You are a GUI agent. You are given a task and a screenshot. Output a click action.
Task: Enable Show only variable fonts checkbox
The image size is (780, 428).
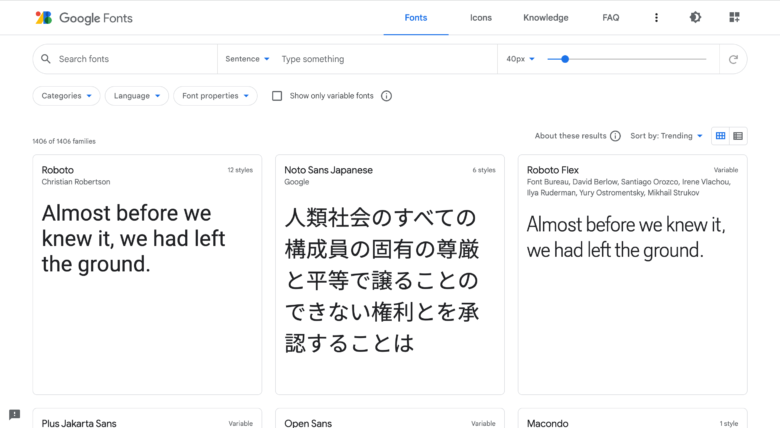277,96
